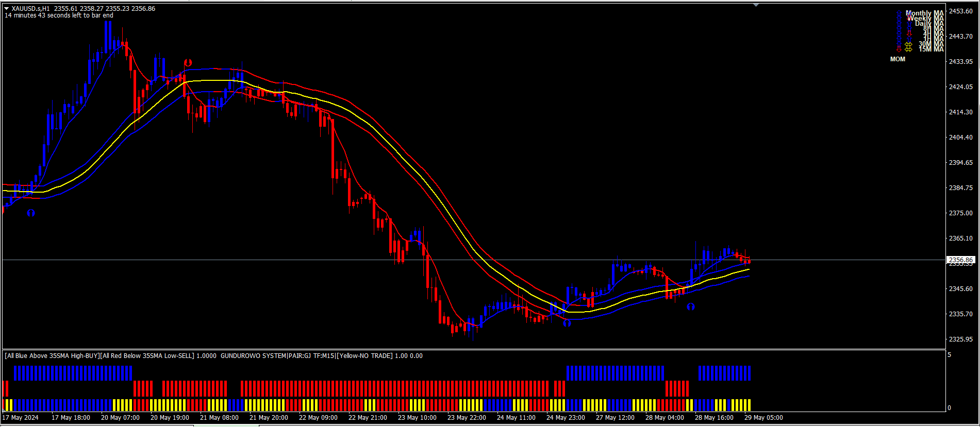Select the Monthly MA label
This screenshot has height=427, width=980.
[x=925, y=13]
